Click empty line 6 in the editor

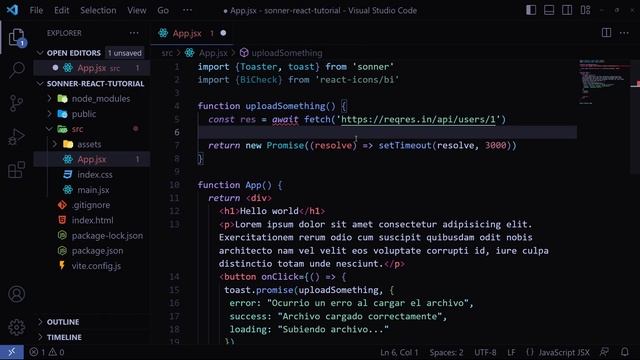387,132
